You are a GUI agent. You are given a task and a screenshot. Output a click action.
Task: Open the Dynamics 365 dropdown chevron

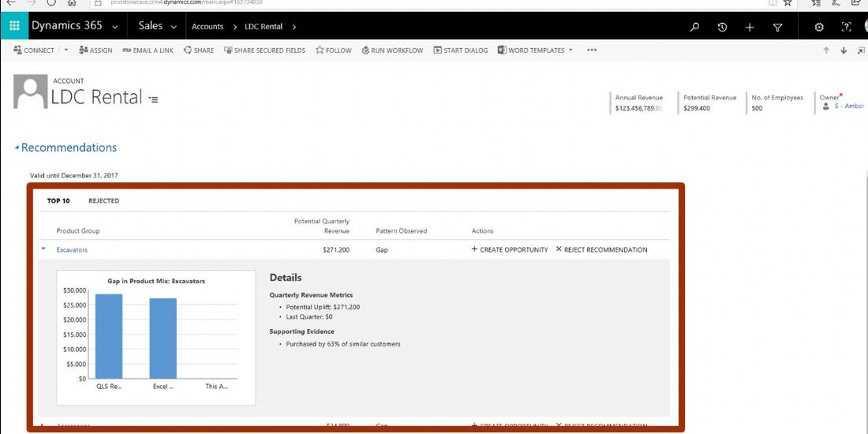pyautogui.click(x=114, y=27)
